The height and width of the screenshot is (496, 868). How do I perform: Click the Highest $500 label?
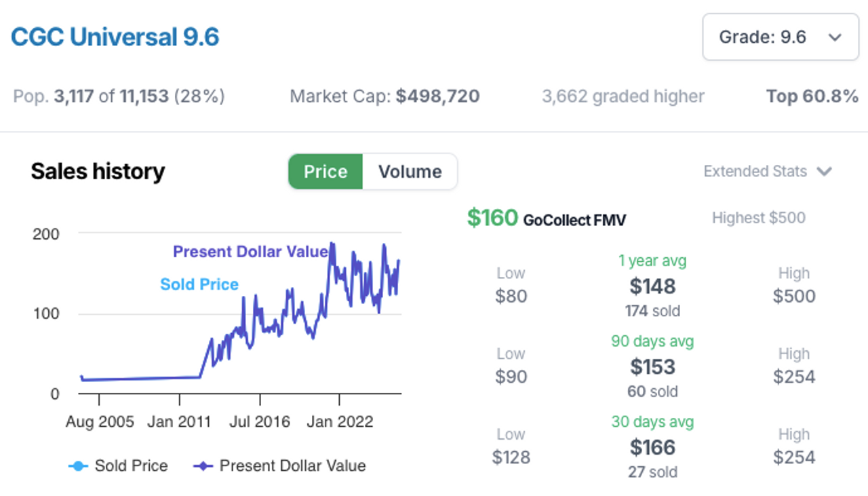758,218
